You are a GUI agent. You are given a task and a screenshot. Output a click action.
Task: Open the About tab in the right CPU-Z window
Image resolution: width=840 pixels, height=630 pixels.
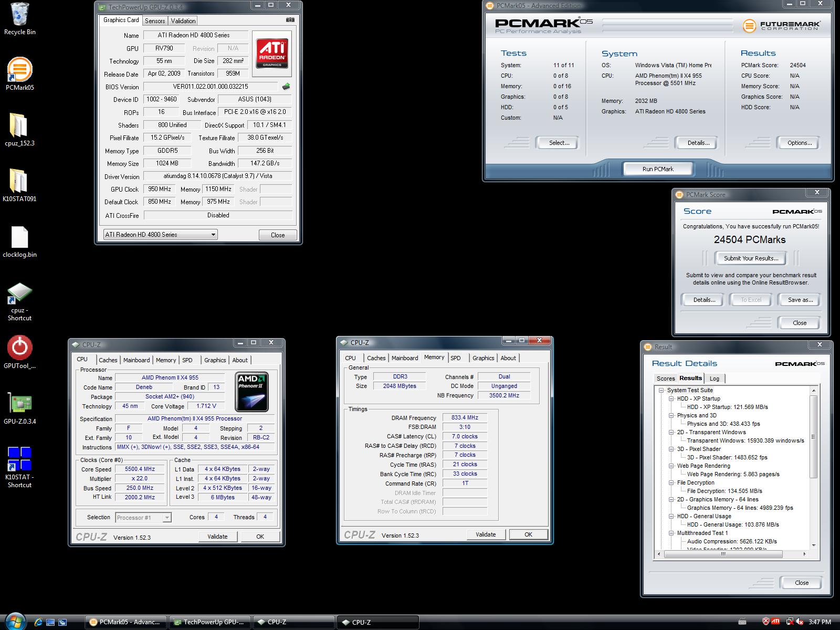(508, 358)
